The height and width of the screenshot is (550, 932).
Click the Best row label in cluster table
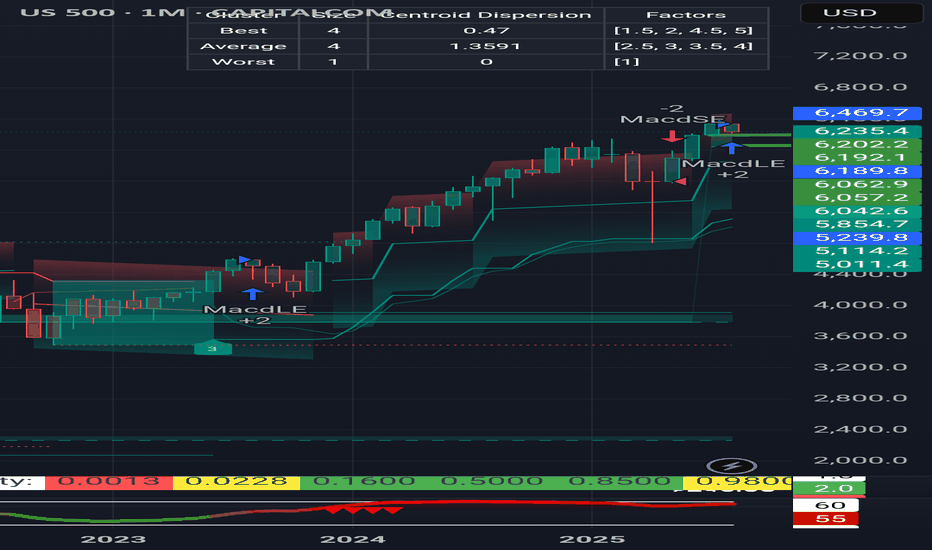coord(243,31)
